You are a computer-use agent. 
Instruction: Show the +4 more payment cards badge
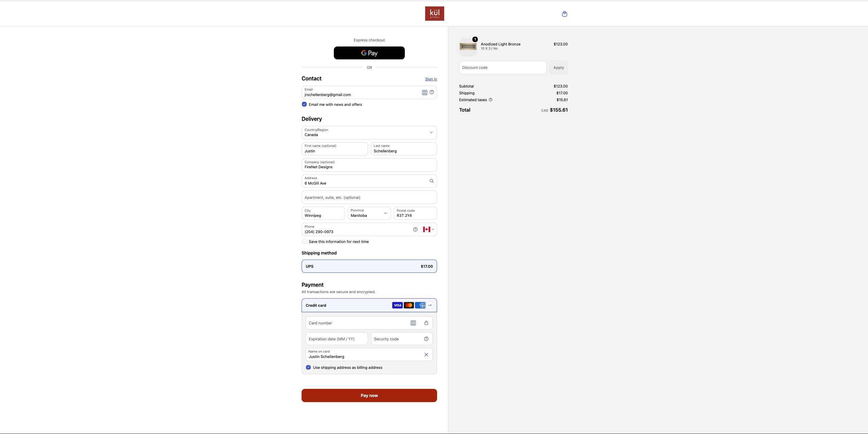point(430,305)
